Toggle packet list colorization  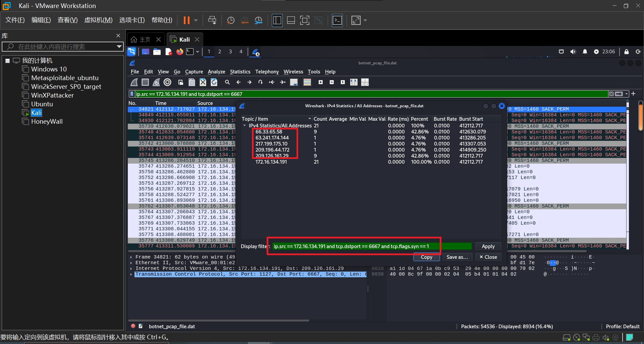[x=307, y=82]
